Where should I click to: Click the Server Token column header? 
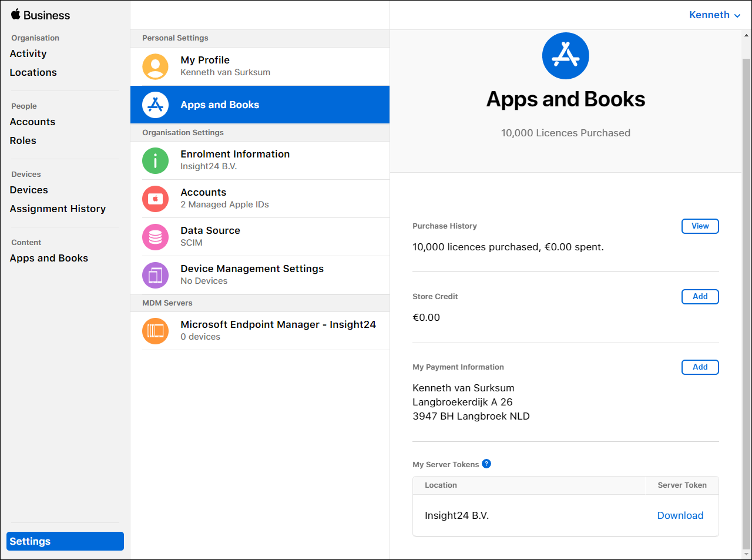point(682,485)
